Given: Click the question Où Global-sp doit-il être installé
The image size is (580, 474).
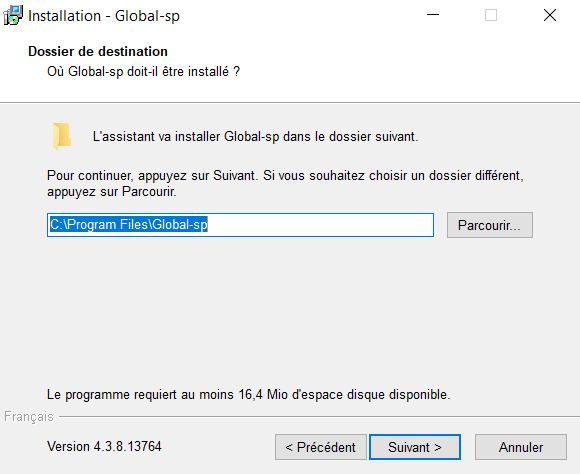Looking at the screenshot, I should [144, 71].
